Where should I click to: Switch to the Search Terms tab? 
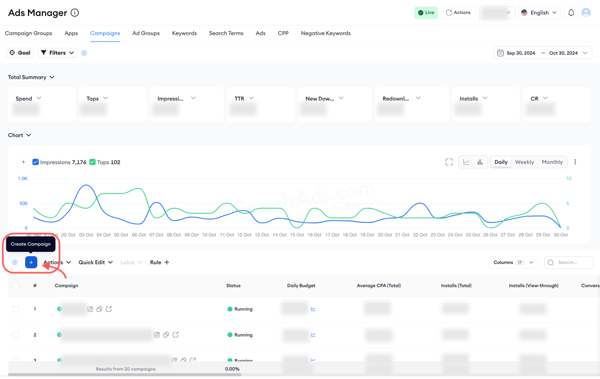tap(226, 33)
